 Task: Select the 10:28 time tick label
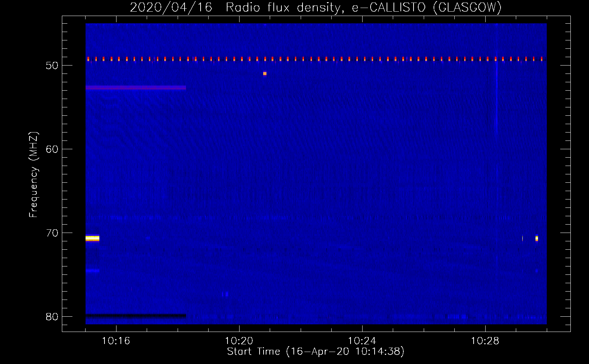coord(485,341)
